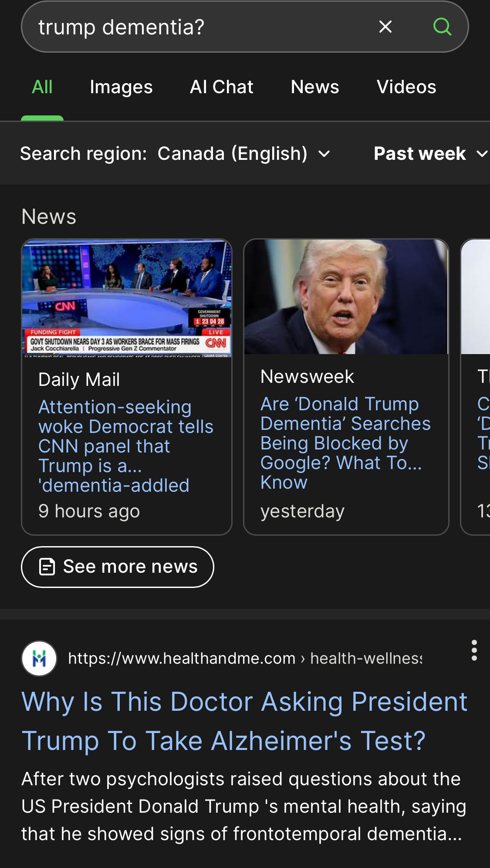The height and width of the screenshot is (868, 490).
Task: Switch to the AI Chat tab
Action: (221, 87)
